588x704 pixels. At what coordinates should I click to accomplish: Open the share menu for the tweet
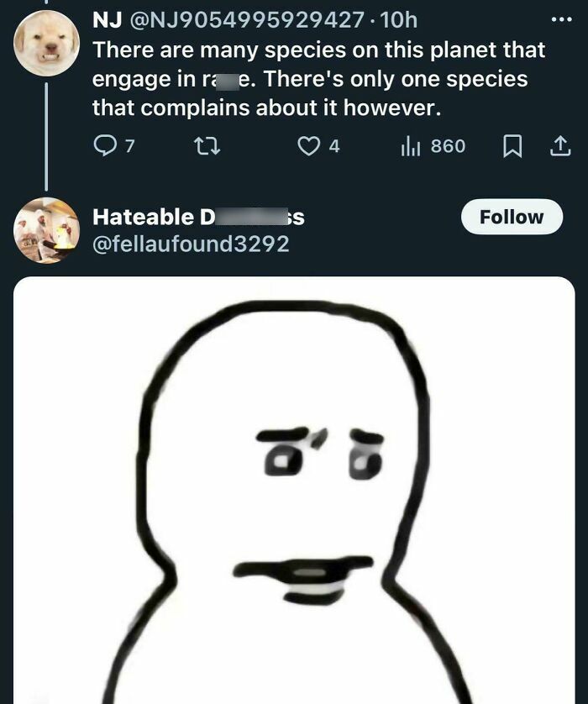[x=560, y=145]
